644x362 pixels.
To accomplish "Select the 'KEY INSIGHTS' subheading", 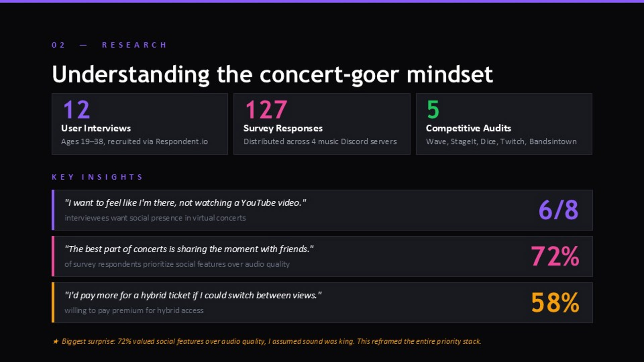I will tap(97, 177).
